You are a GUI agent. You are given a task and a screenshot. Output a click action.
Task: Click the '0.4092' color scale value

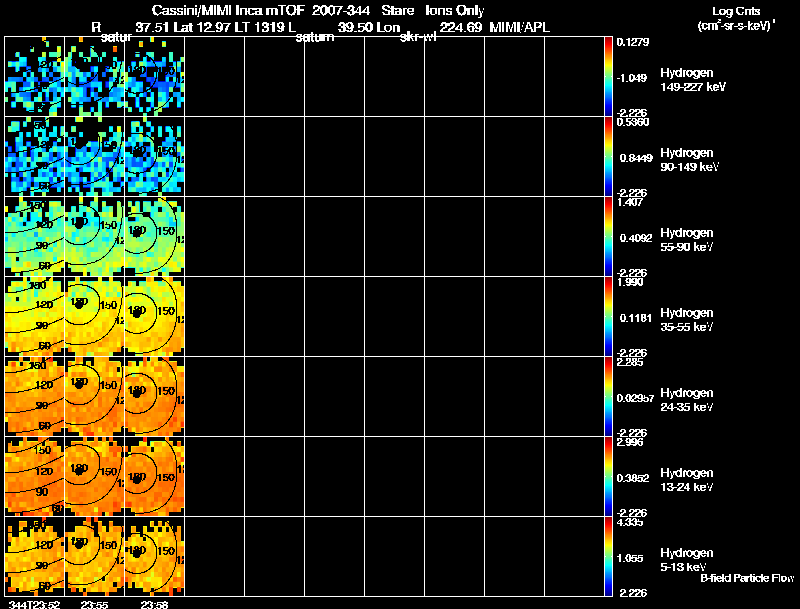(x=636, y=238)
